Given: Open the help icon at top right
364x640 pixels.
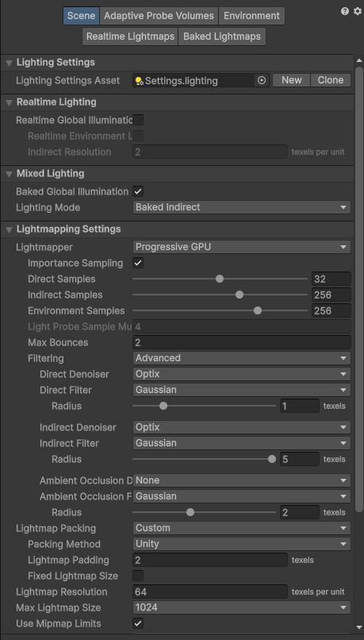Looking at the screenshot, I should coord(345,11).
